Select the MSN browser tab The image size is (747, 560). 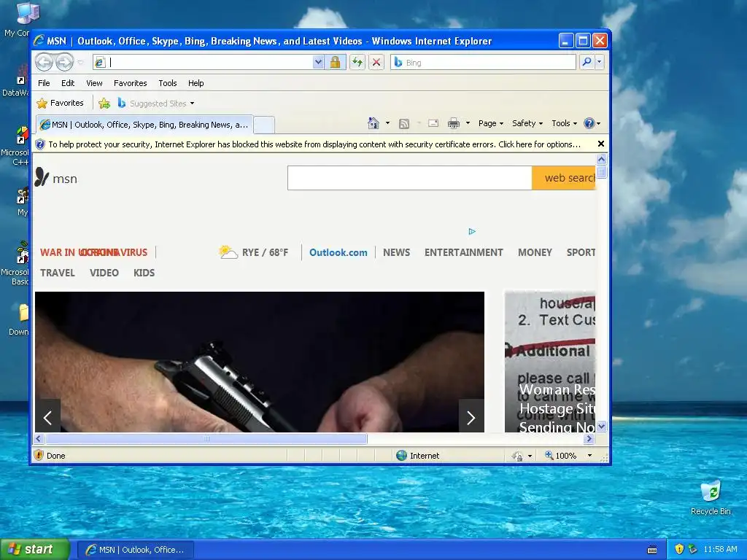(144, 125)
